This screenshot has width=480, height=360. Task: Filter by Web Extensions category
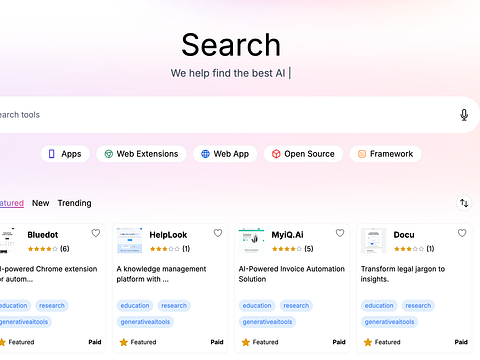[141, 154]
